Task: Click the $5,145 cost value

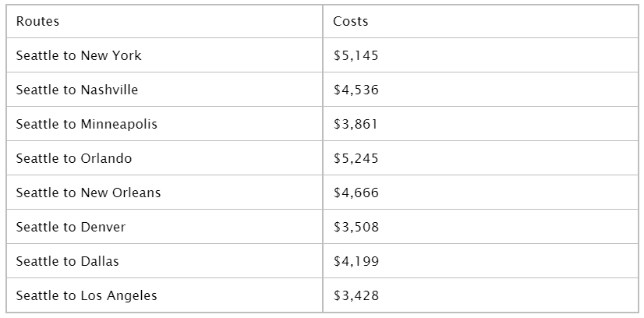Action: pos(356,55)
